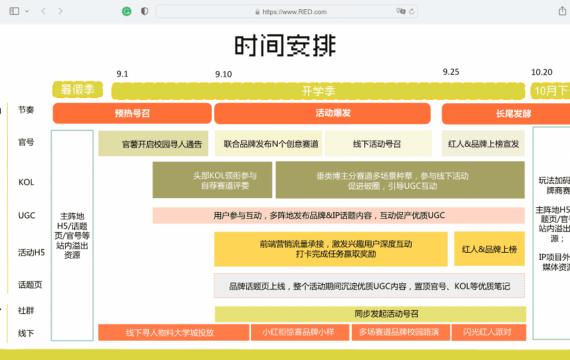Screen dimensions: 570x360
Task: Click the translate icon in address bar
Action: [x=401, y=11]
